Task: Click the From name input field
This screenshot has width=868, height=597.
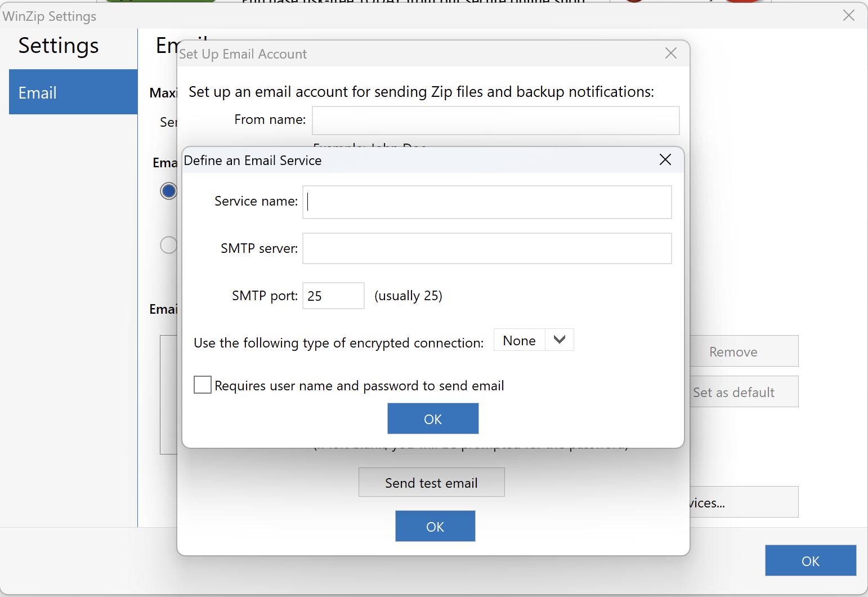Action: click(495, 121)
